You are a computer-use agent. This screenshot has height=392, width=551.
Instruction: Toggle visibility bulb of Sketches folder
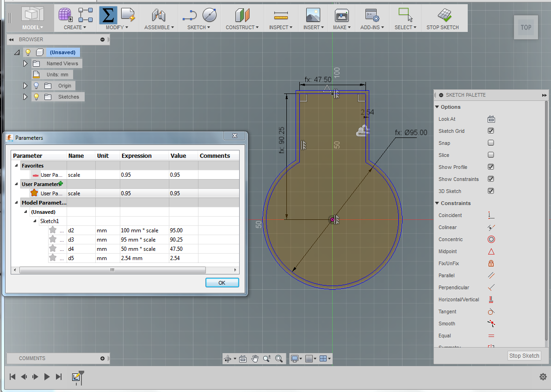tap(36, 97)
